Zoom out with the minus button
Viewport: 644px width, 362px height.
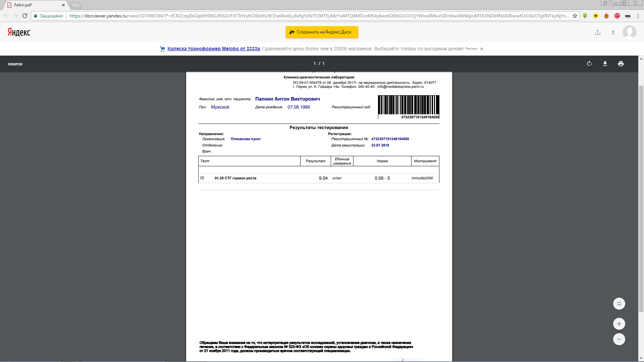(619, 339)
